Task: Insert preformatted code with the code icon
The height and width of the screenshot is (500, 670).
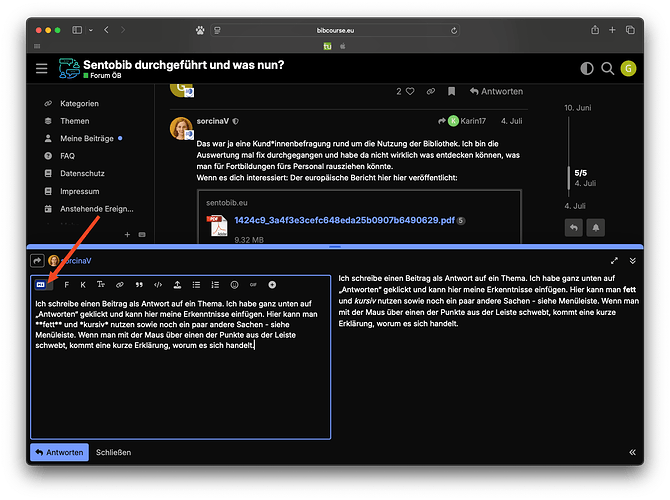Action: tap(158, 285)
